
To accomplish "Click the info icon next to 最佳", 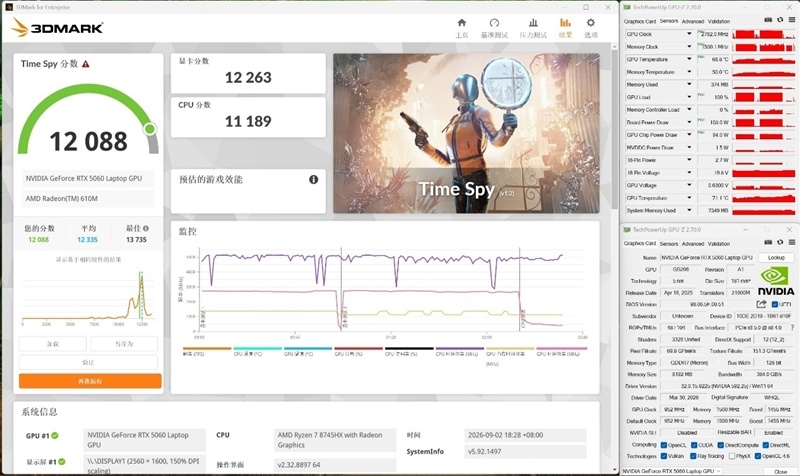I will [x=146, y=229].
